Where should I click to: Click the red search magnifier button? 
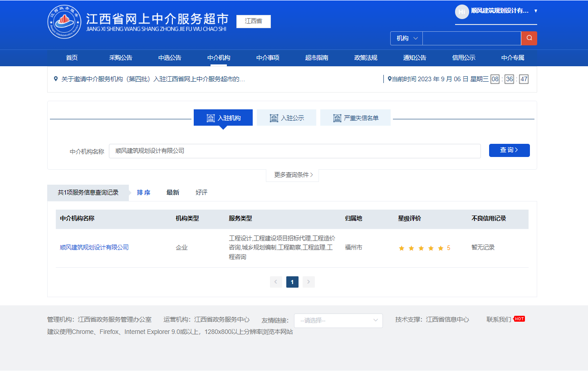[529, 38]
